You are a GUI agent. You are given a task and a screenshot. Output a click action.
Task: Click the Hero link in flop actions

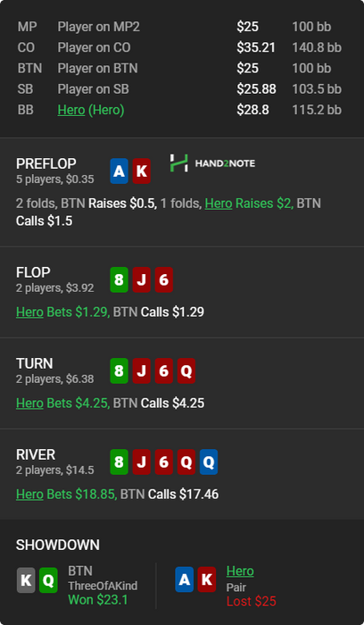click(29, 312)
